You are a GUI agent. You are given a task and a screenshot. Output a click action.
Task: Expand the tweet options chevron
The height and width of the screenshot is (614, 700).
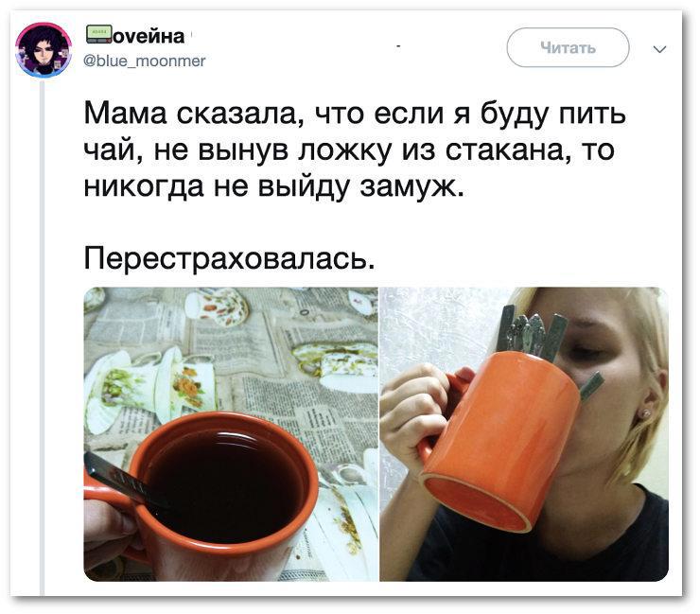[x=659, y=48]
